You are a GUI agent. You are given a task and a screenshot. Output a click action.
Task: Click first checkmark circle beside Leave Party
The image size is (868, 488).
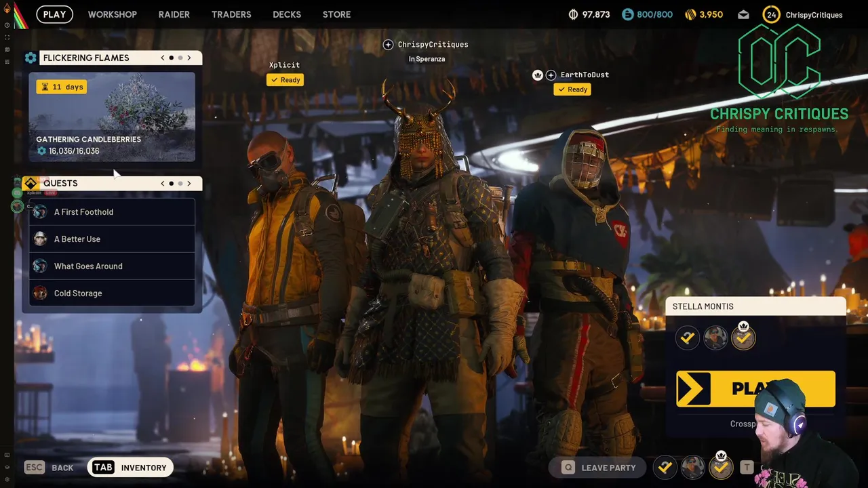665,467
